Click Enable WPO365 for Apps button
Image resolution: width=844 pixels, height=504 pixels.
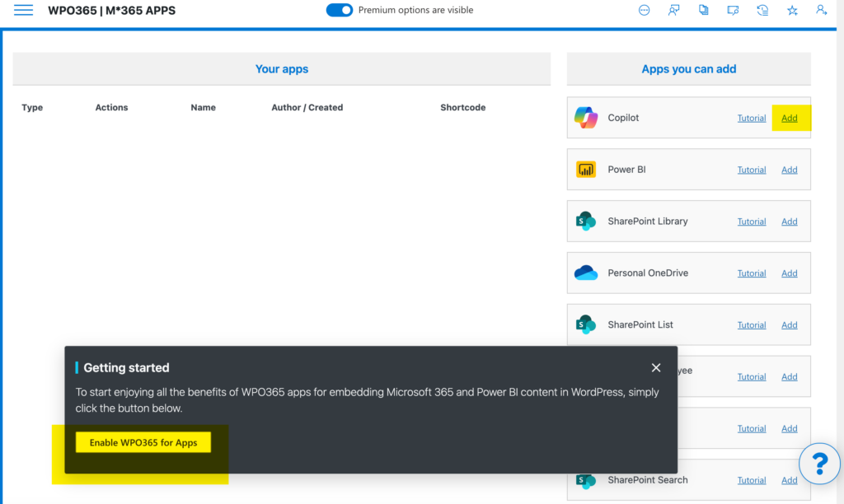click(x=143, y=442)
